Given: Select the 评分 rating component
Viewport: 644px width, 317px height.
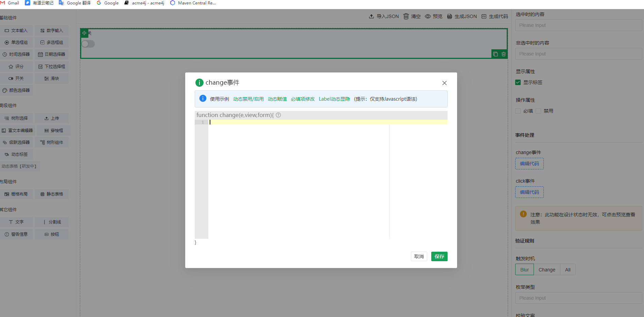Looking at the screenshot, I should 17,66.
